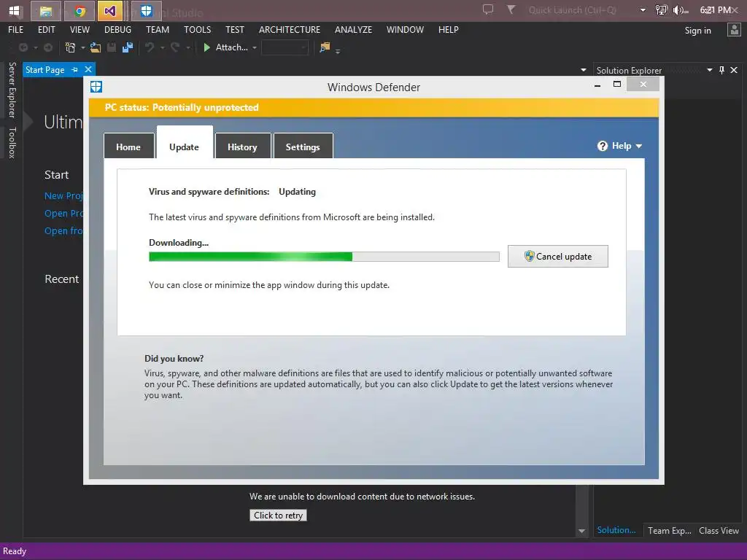Open File Explorer from the taskbar
Screen dimensions: 747x560
(46, 10)
